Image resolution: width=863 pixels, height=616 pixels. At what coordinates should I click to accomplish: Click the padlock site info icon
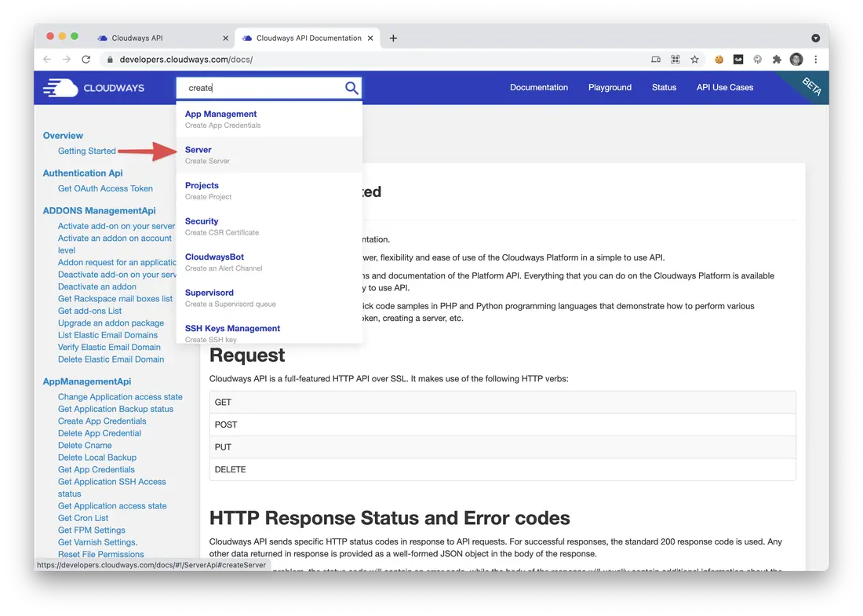tap(110, 60)
